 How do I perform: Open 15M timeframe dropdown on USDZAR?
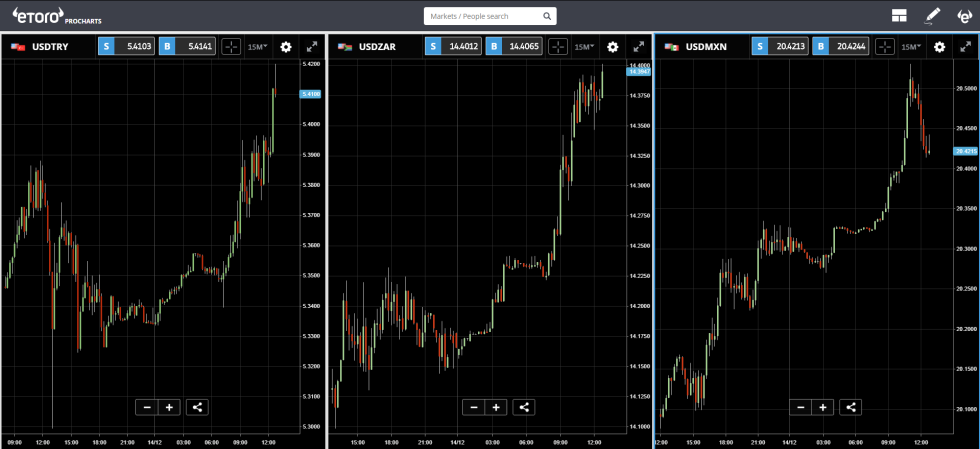point(585,46)
